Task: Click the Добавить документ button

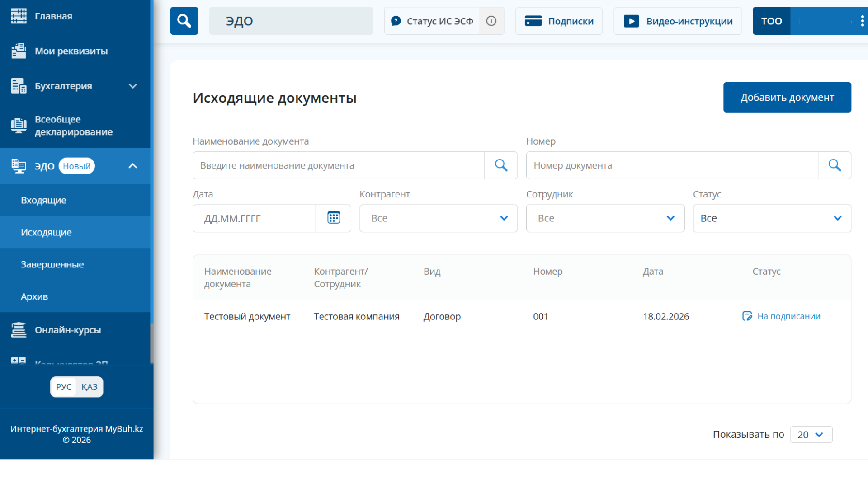Action: pyautogui.click(x=787, y=97)
